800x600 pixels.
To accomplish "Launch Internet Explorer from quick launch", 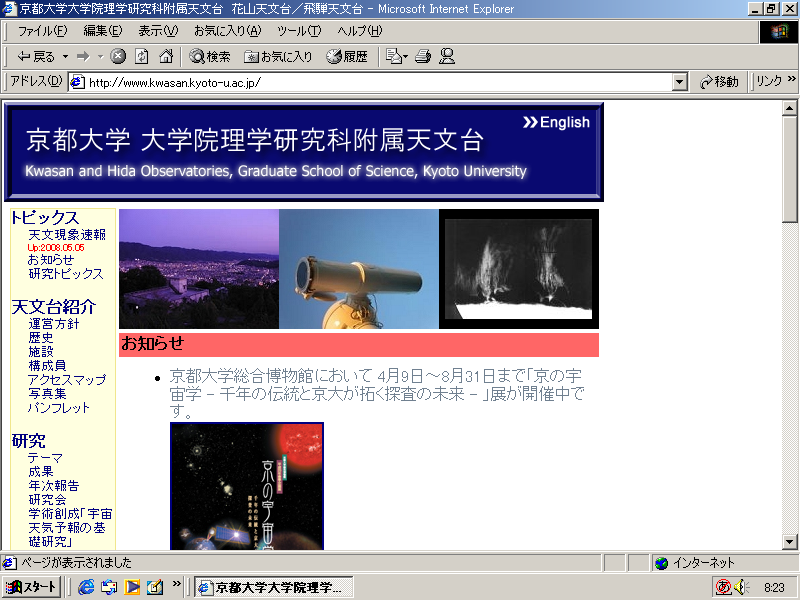I will click(x=86, y=587).
